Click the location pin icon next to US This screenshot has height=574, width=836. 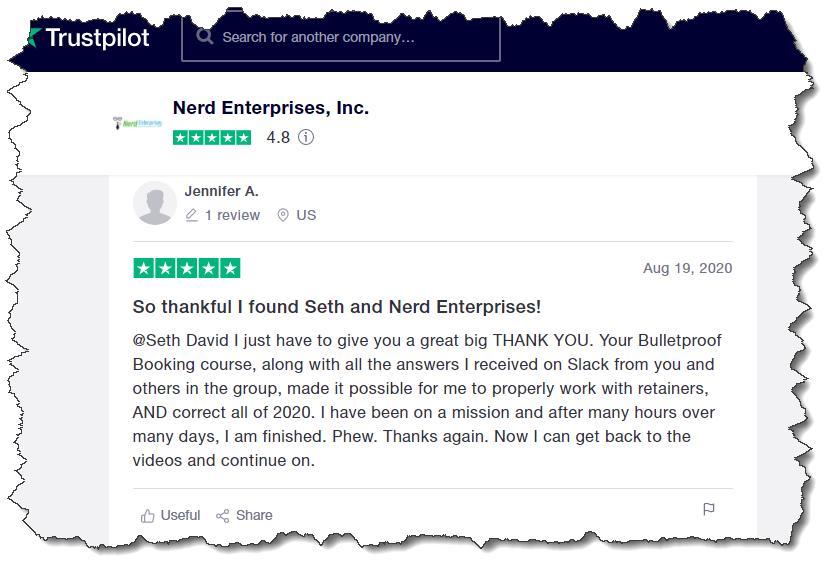283,215
